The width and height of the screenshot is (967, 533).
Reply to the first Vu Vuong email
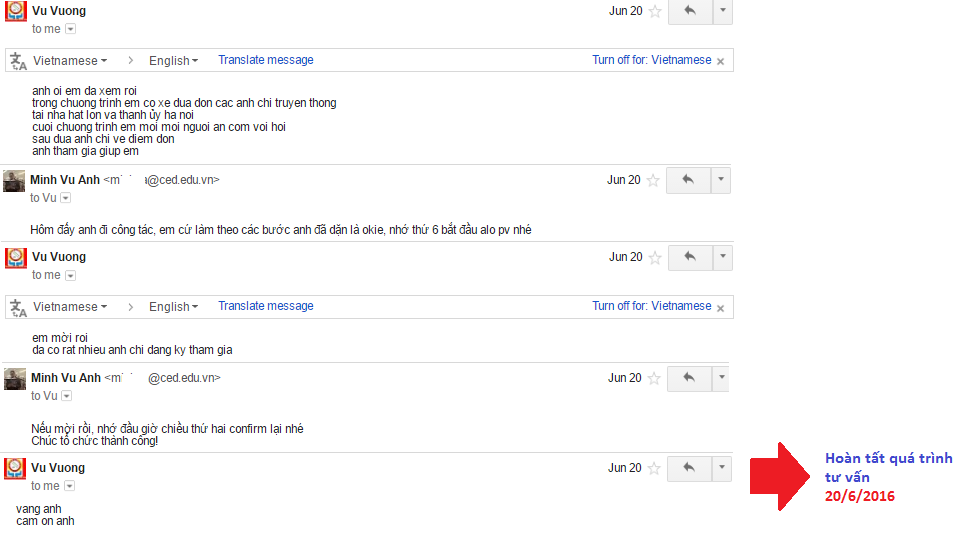690,11
